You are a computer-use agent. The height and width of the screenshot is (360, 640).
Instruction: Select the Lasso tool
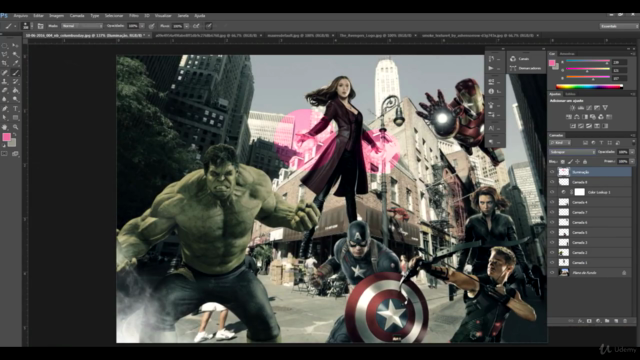5,55
